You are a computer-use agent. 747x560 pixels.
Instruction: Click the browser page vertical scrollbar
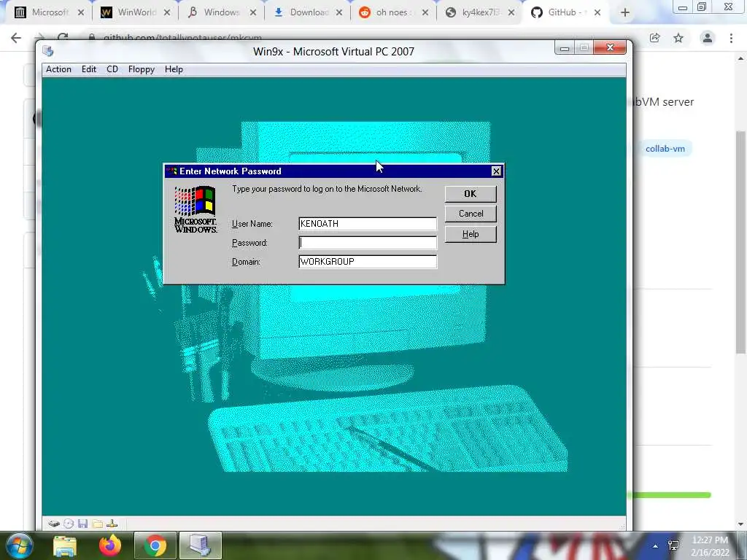tap(740, 242)
